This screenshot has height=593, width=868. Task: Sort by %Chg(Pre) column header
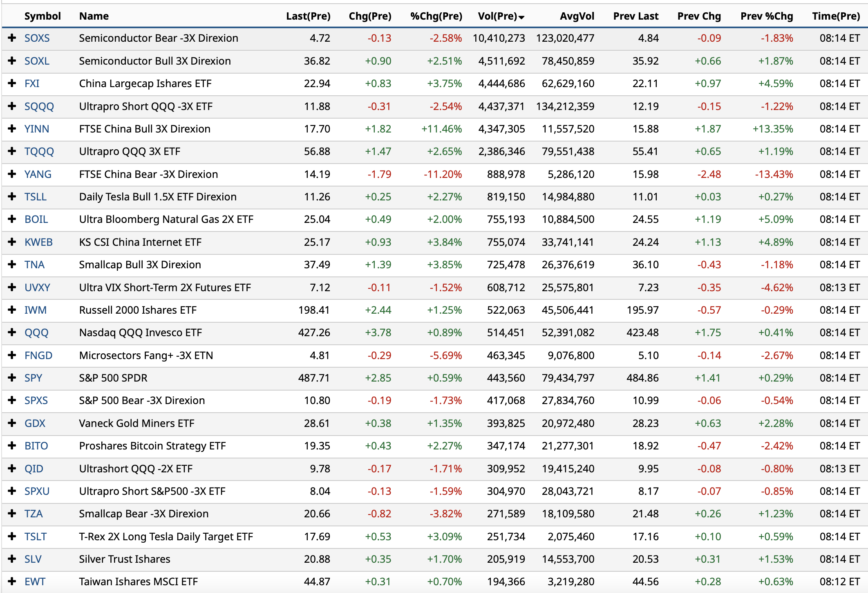(436, 16)
